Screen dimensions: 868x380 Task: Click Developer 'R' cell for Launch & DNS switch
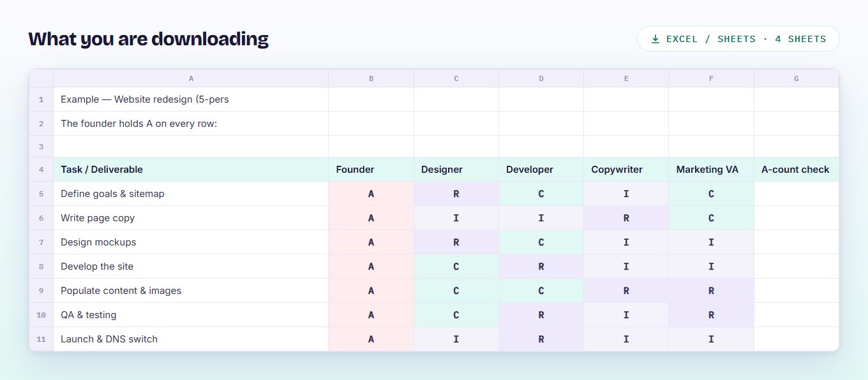coord(541,339)
